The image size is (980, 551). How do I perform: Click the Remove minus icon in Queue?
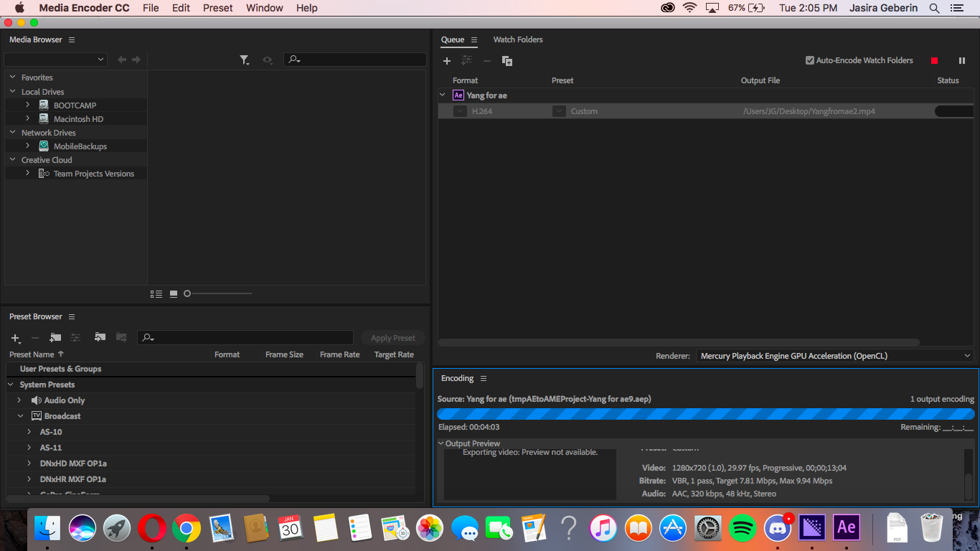[487, 61]
